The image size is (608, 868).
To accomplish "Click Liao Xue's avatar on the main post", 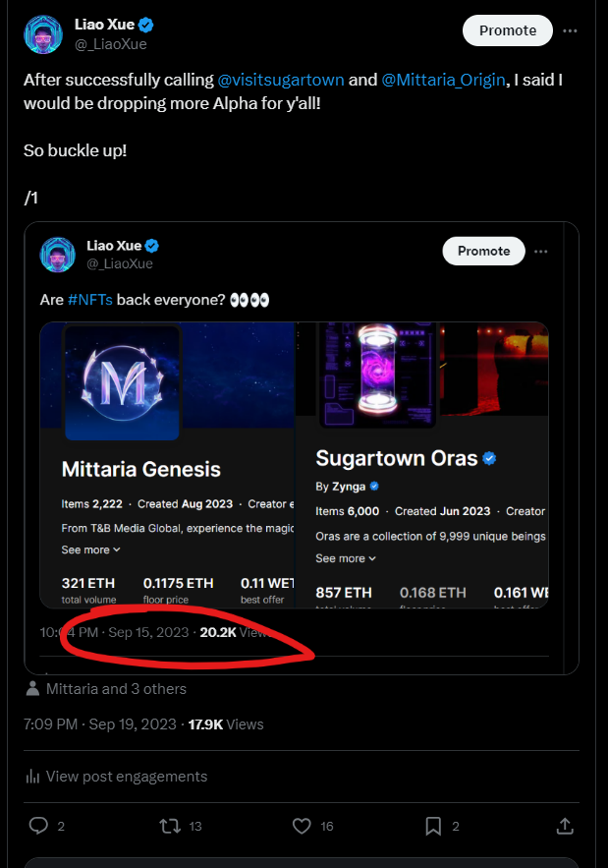I will pyautogui.click(x=43, y=34).
